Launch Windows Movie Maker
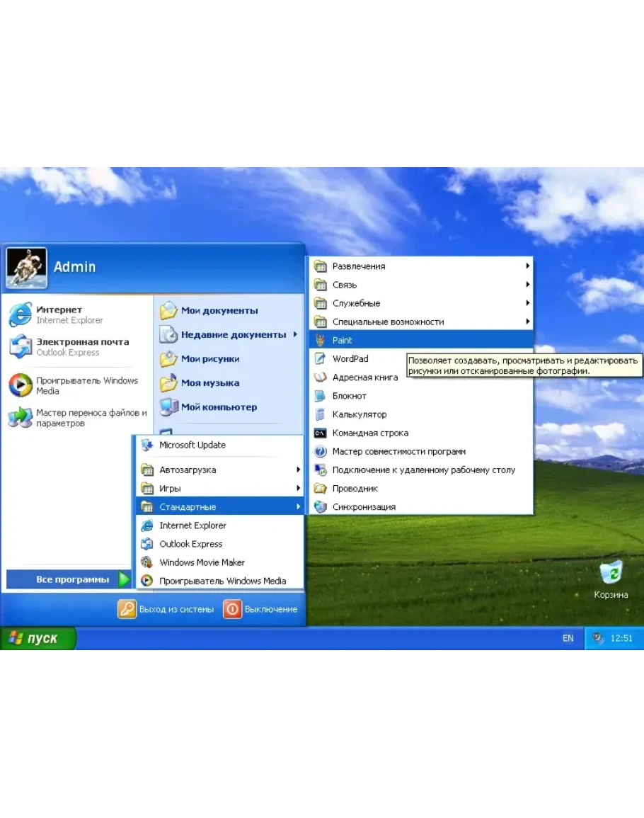 coord(202,562)
